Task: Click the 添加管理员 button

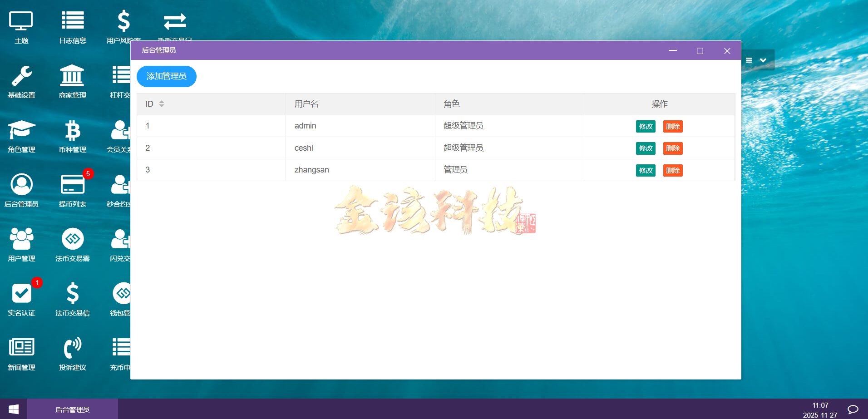Action: [x=166, y=76]
